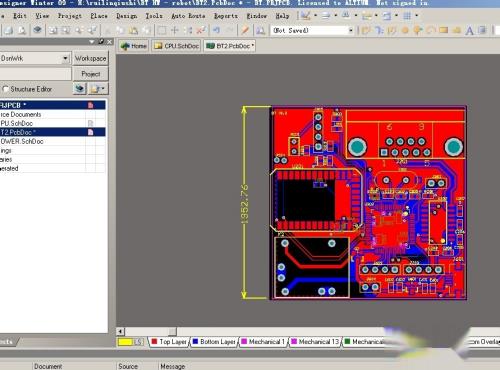Click the Workspace button
The width and height of the screenshot is (500, 370).
tap(90, 58)
